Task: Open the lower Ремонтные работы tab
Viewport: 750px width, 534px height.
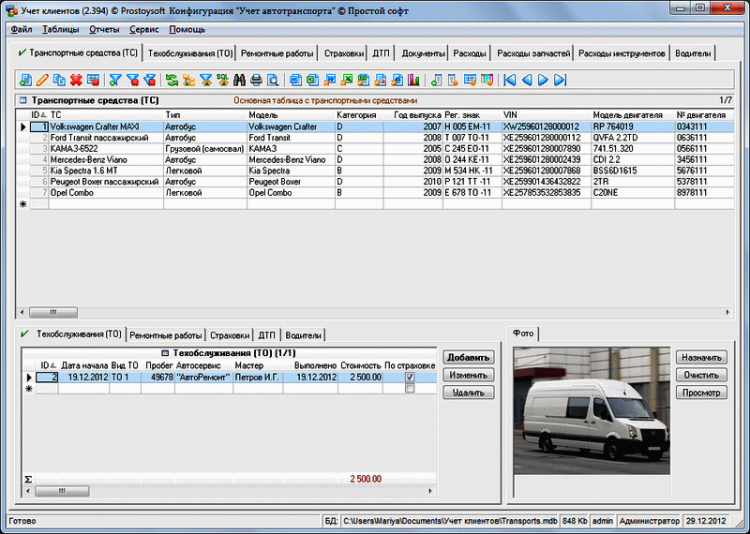Action: tap(166, 335)
